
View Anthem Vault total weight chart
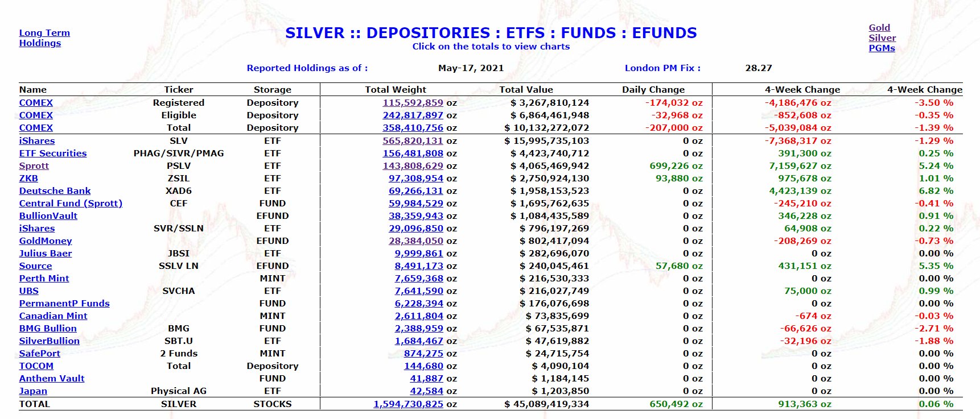coord(426,379)
